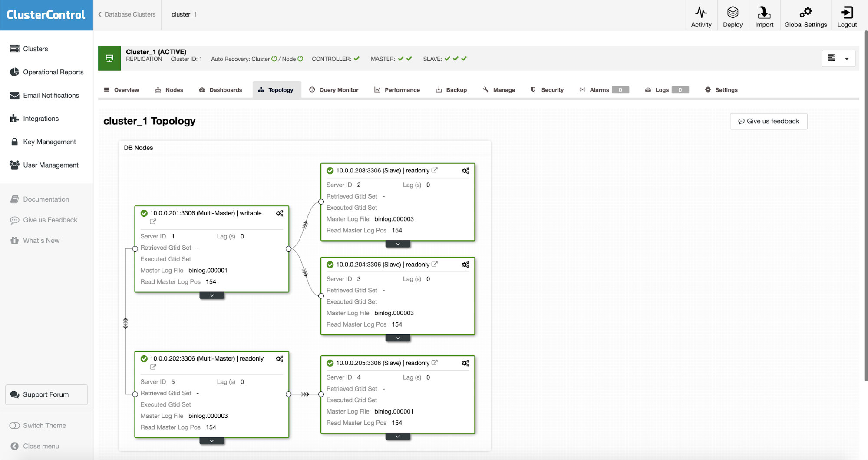Click the Import cluster icon
The image size is (868, 460).
764,17
